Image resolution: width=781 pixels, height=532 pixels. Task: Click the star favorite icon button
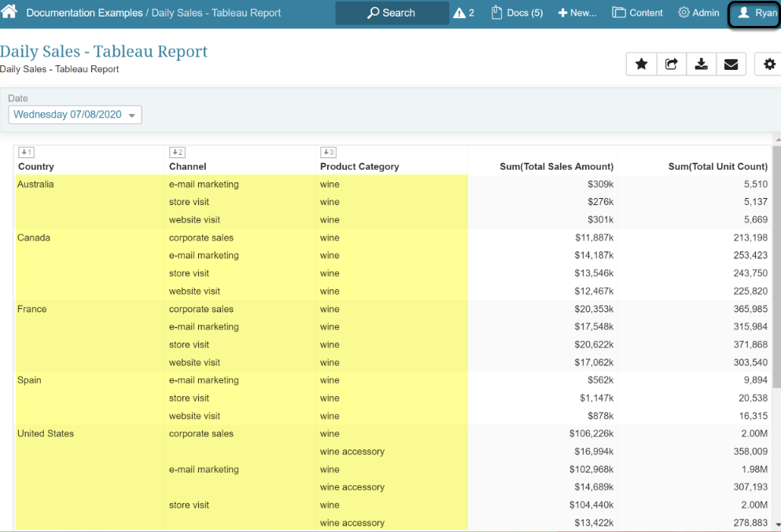(641, 64)
